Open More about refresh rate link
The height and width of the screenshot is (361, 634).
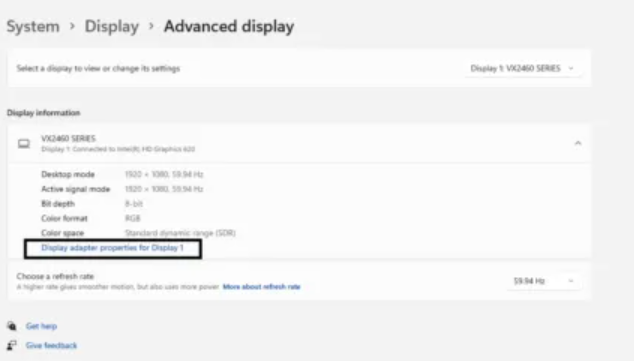tap(262, 287)
